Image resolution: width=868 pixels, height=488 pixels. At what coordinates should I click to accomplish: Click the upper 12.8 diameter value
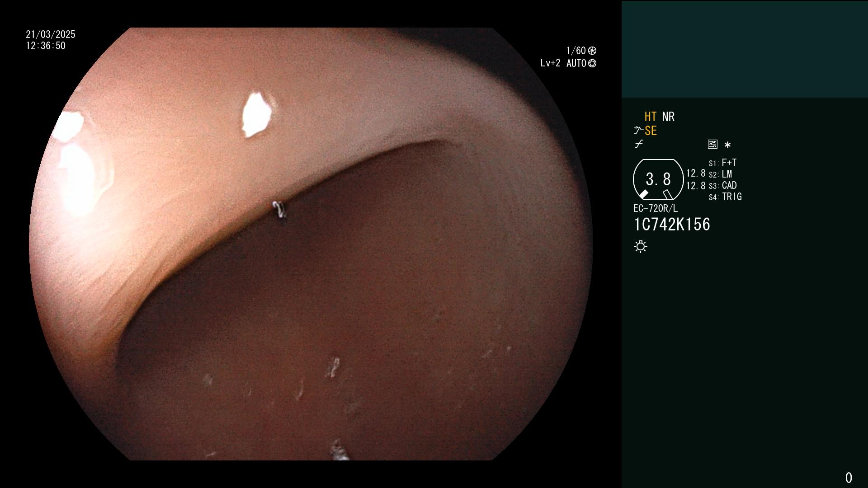[x=696, y=173]
